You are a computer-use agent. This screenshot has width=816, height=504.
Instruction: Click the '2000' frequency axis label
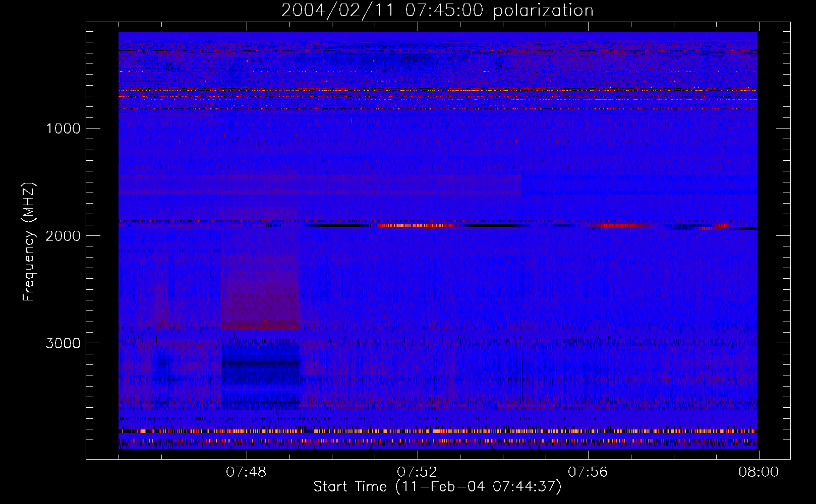tap(63, 236)
